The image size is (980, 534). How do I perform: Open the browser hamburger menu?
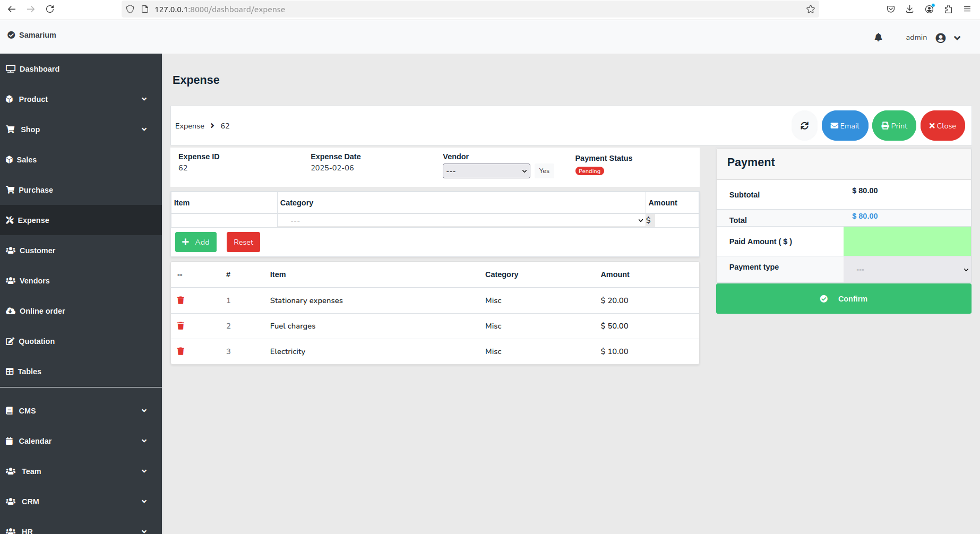[967, 9]
